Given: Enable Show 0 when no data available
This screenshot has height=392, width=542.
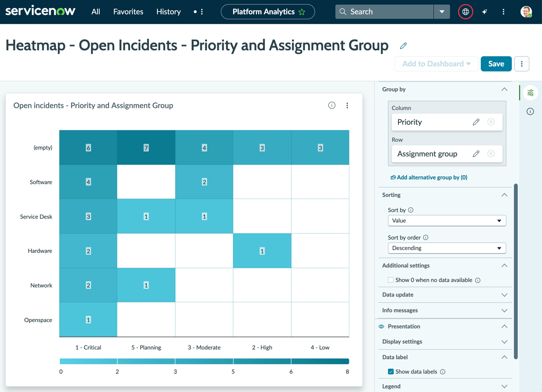Looking at the screenshot, I should coord(390,280).
